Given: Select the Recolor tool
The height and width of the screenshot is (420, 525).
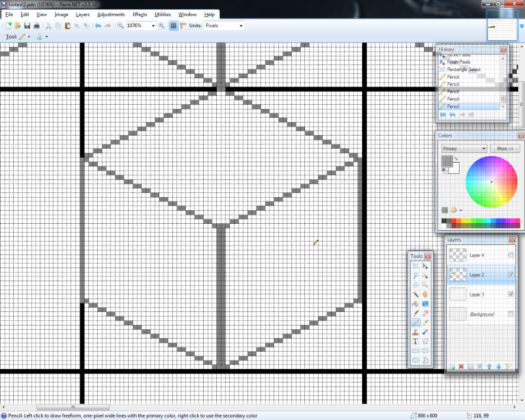Looking at the screenshot, I should (x=425, y=332).
